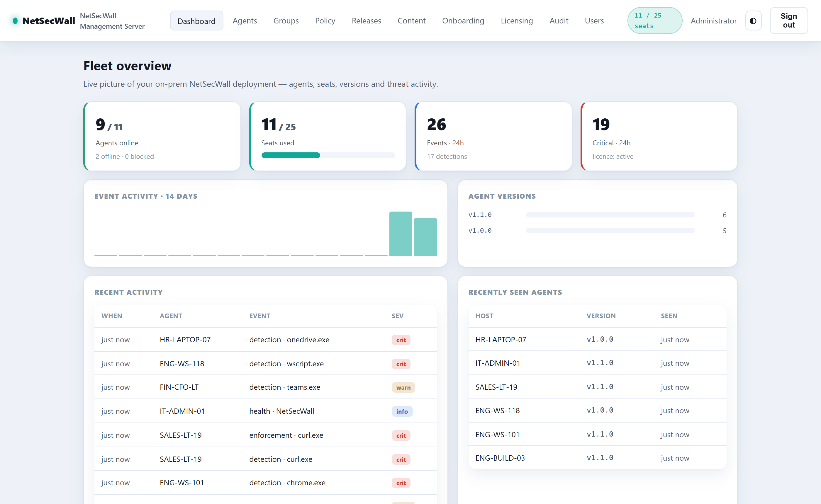
Task: Click the SEEN column header
Action: point(669,316)
